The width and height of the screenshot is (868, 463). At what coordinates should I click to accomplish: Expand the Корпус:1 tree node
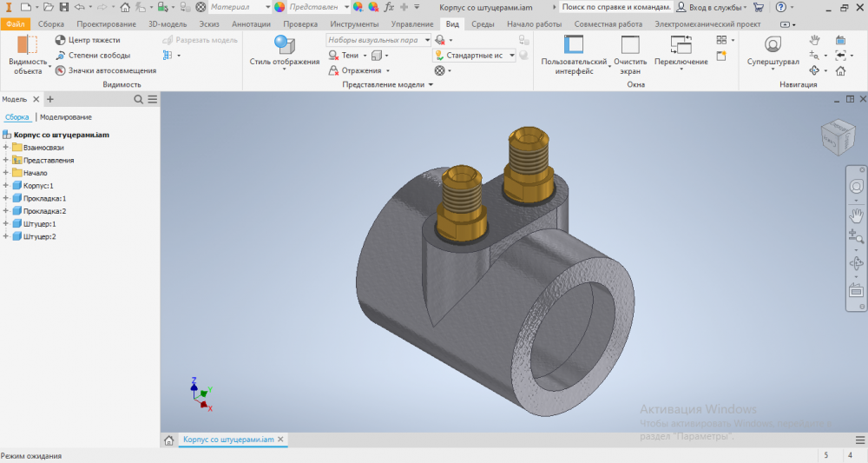(5, 186)
